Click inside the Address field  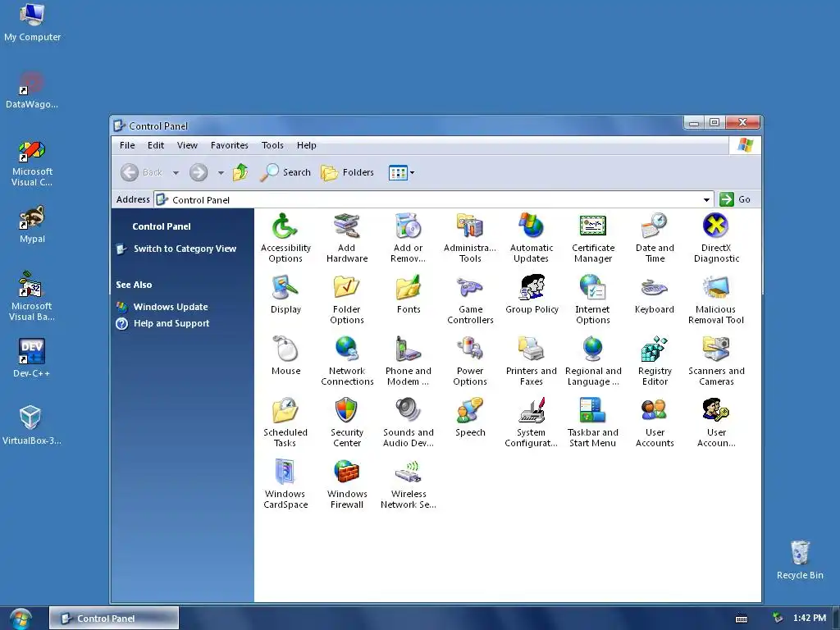click(x=433, y=200)
